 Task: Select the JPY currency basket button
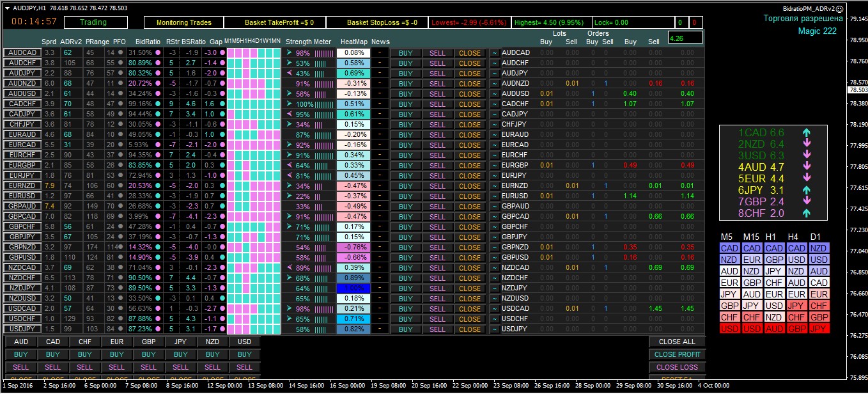point(181,342)
